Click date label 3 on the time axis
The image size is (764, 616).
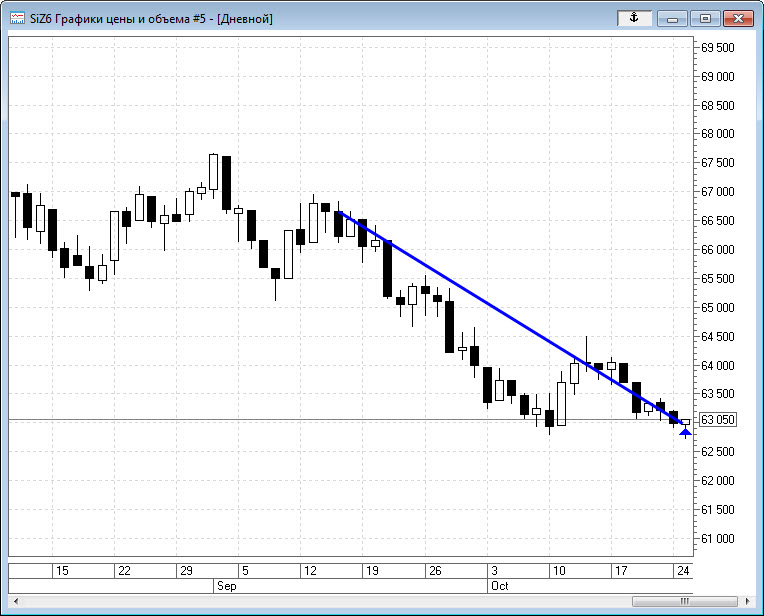coord(494,571)
